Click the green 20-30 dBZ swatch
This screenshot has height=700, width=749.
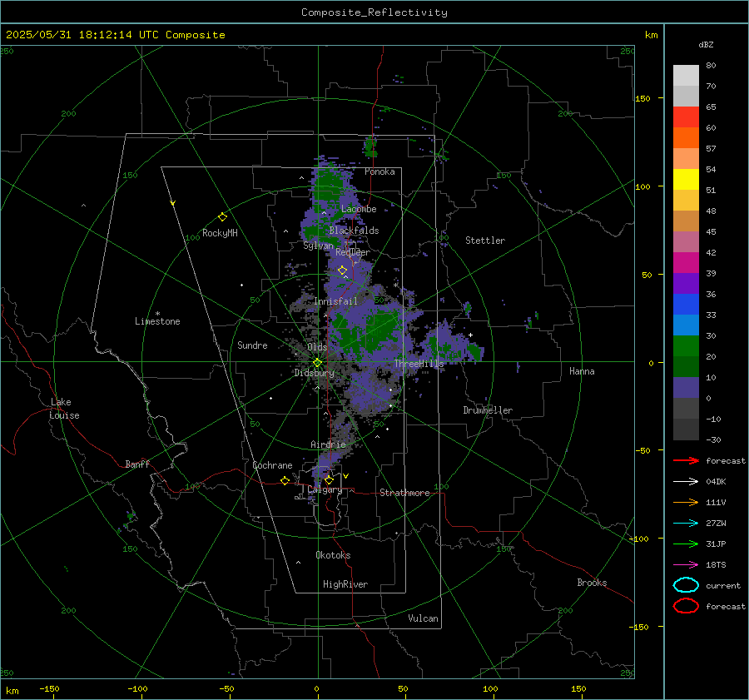point(686,345)
